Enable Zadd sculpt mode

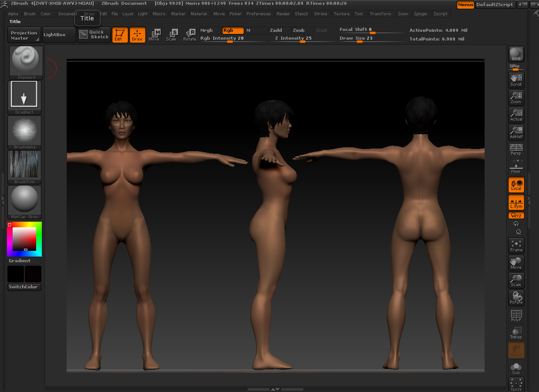click(280, 30)
